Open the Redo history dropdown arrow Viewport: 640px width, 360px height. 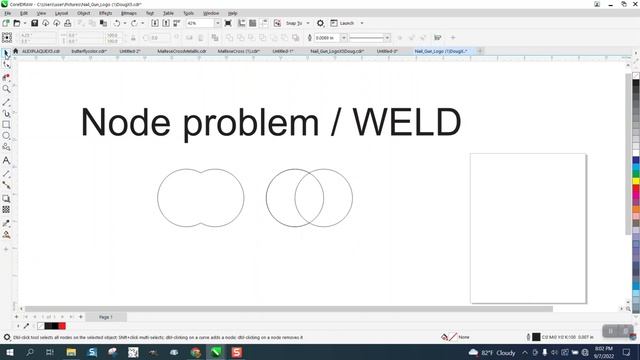[x=142, y=23]
